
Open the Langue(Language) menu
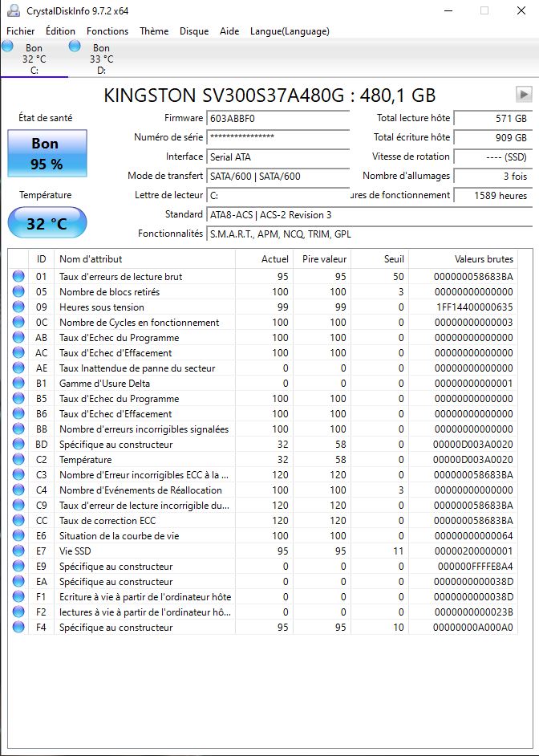290,31
